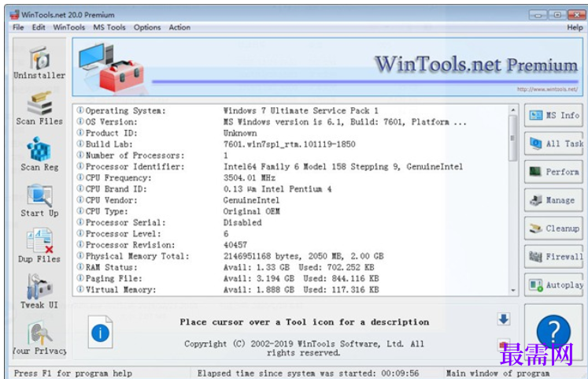Select the Processor Serial row
The image size is (588, 379).
[x=290, y=222]
